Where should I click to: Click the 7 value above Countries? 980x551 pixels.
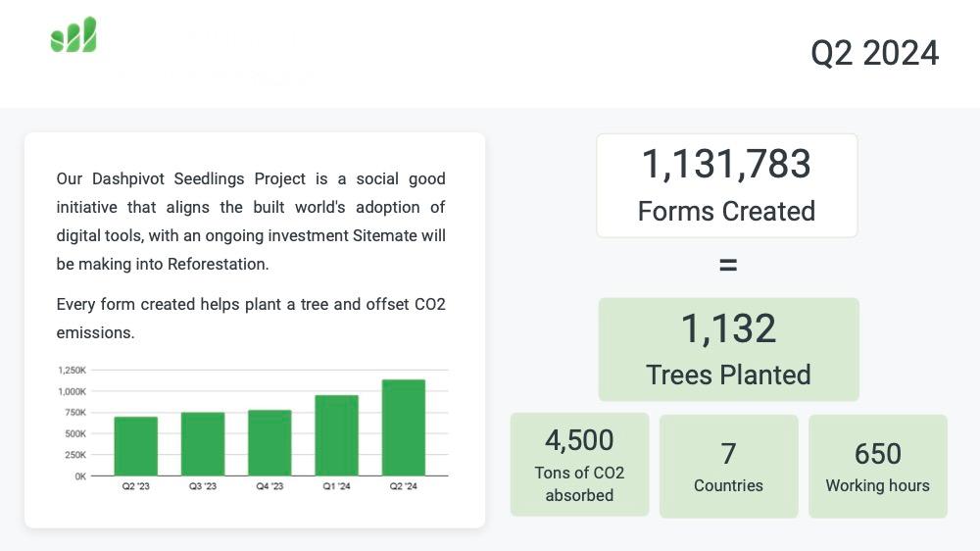pyautogui.click(x=728, y=454)
